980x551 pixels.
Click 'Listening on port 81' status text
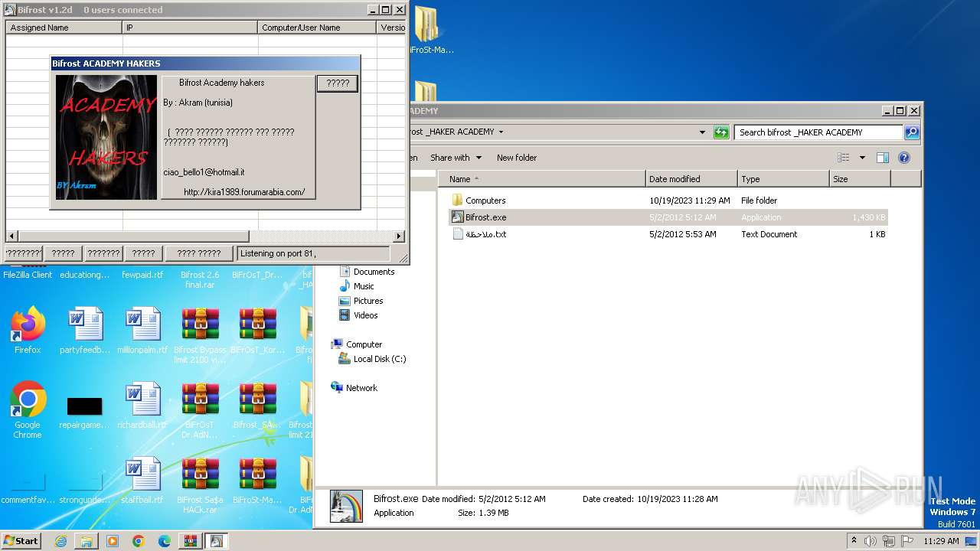point(278,253)
